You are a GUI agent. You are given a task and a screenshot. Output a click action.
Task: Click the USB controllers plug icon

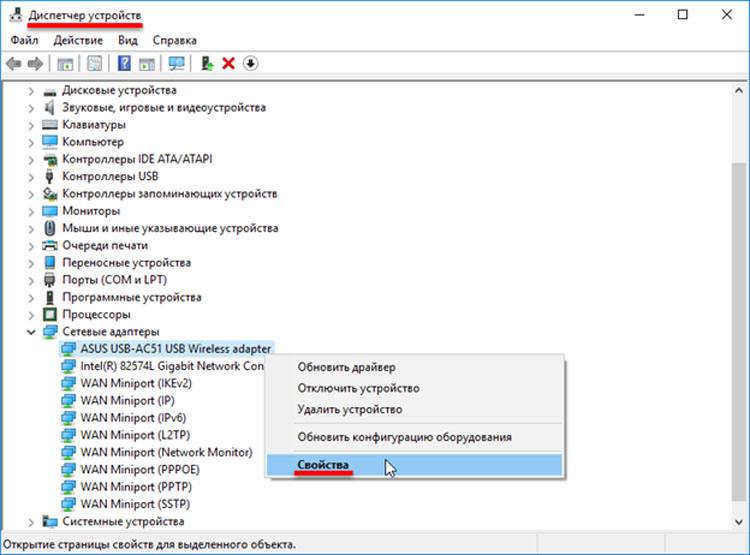49,176
